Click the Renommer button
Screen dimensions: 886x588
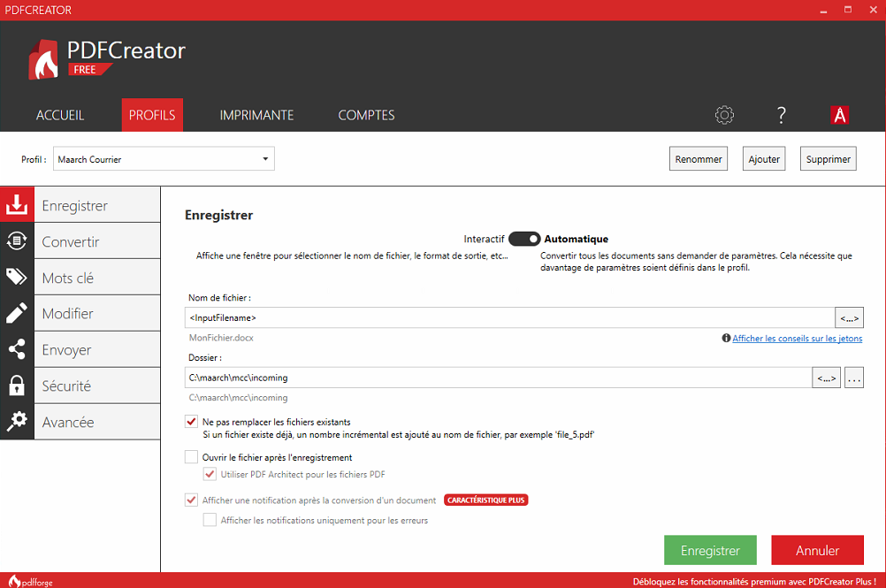tap(699, 159)
